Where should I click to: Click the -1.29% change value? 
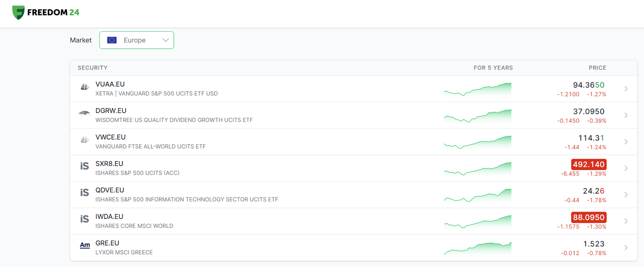[597, 174]
